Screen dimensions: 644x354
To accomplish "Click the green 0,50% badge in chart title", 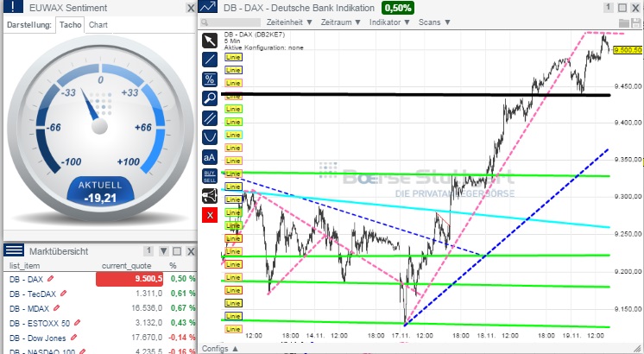I will pyautogui.click(x=398, y=8).
